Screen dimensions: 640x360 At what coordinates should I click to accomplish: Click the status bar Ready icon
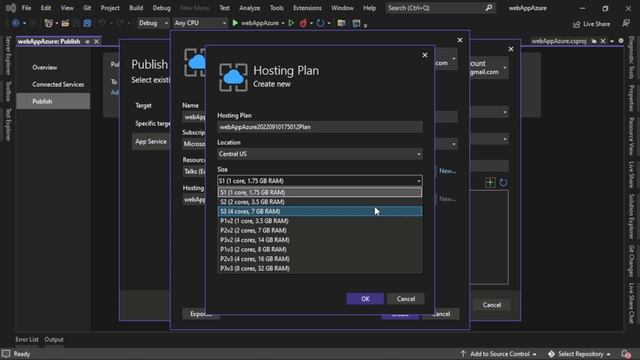coord(6,354)
